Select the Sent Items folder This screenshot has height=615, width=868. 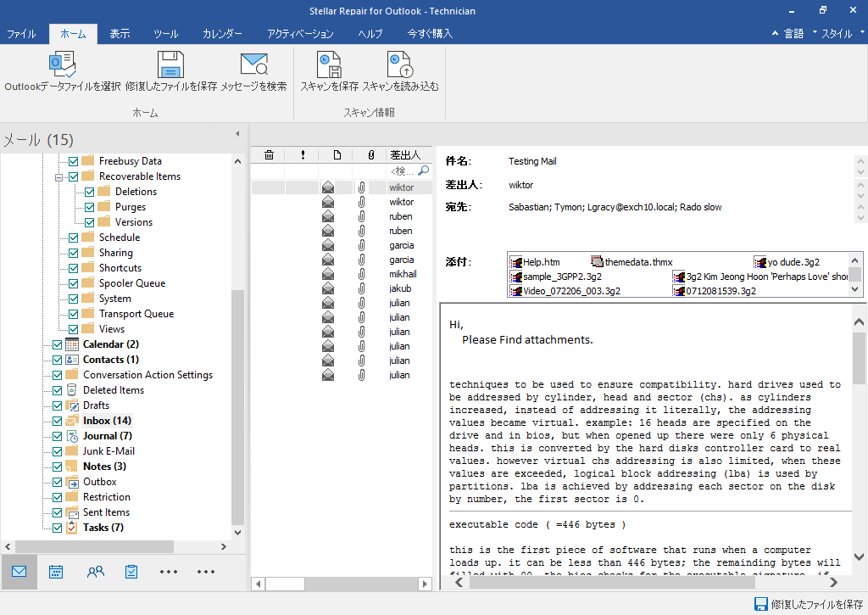(106, 512)
